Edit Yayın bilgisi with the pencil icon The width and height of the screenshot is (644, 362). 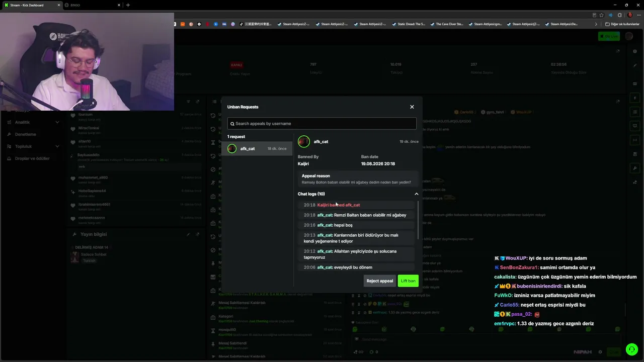(x=189, y=234)
